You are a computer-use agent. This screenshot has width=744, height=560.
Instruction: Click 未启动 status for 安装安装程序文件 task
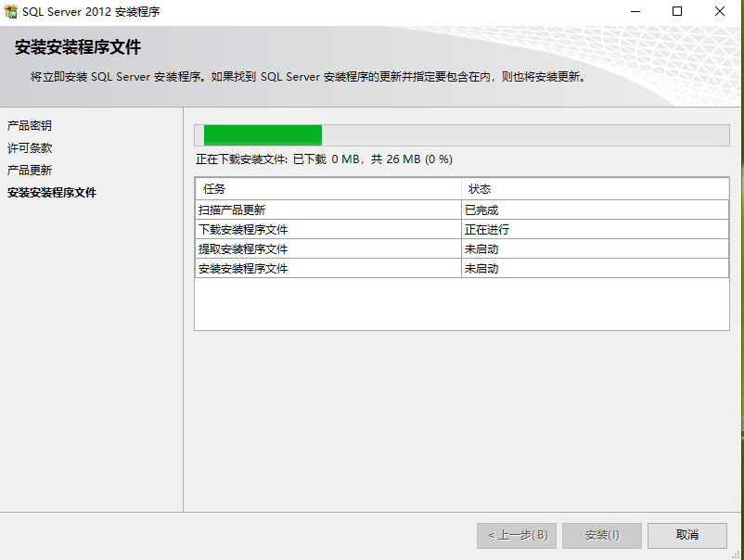coord(595,268)
